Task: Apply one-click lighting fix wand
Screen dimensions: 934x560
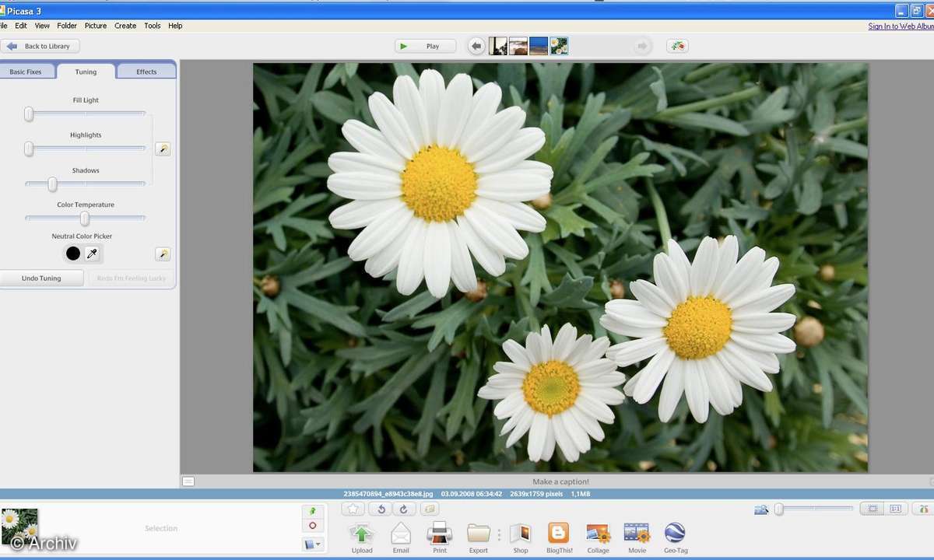Action: coord(163,149)
